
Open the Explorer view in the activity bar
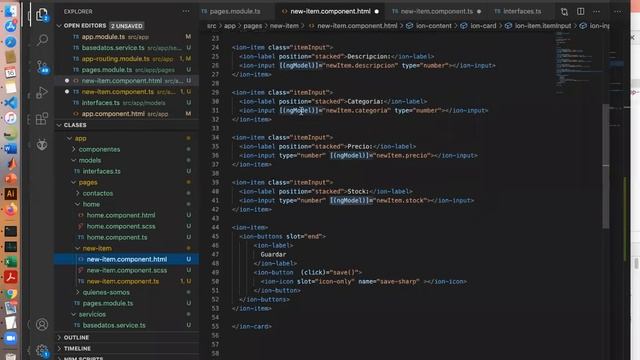42,15
